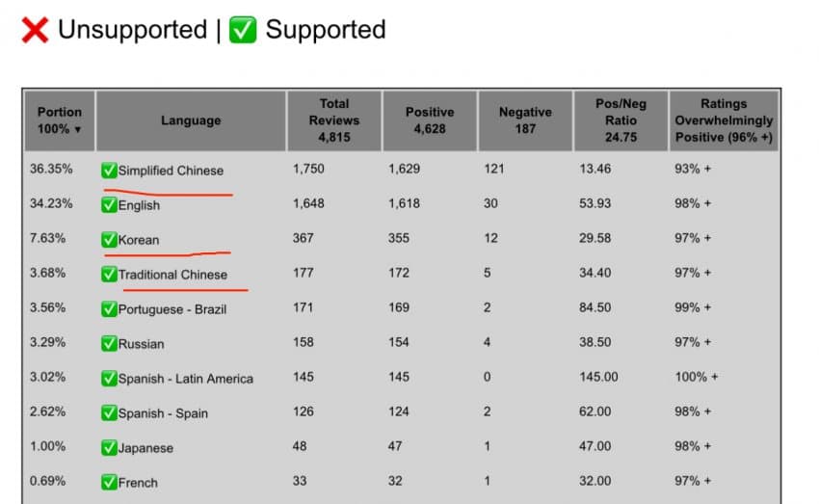Click the green checkmark beside English
Viewport: 819px width, 504px height.
click(109, 204)
